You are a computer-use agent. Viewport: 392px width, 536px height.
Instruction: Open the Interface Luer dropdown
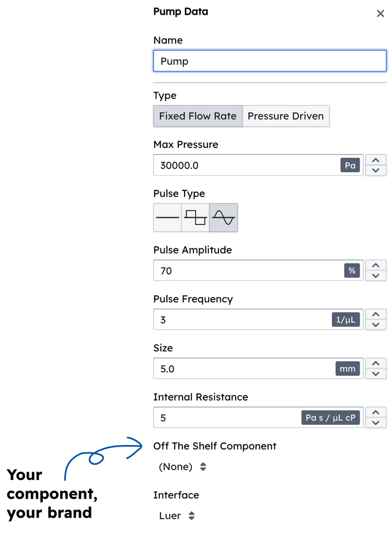pyautogui.click(x=177, y=516)
